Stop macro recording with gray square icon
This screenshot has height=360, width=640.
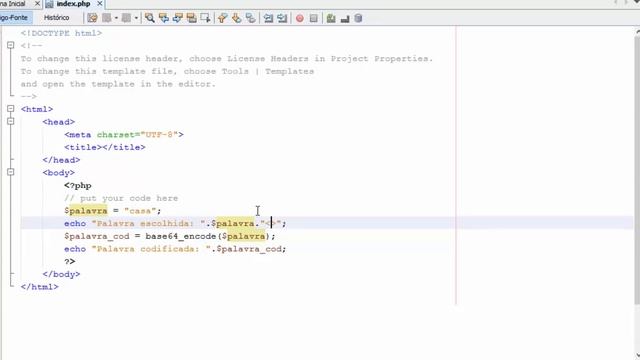(313, 18)
